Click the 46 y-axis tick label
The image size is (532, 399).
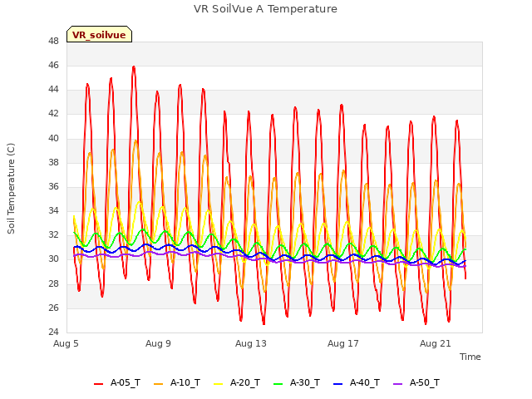pyautogui.click(x=53, y=66)
